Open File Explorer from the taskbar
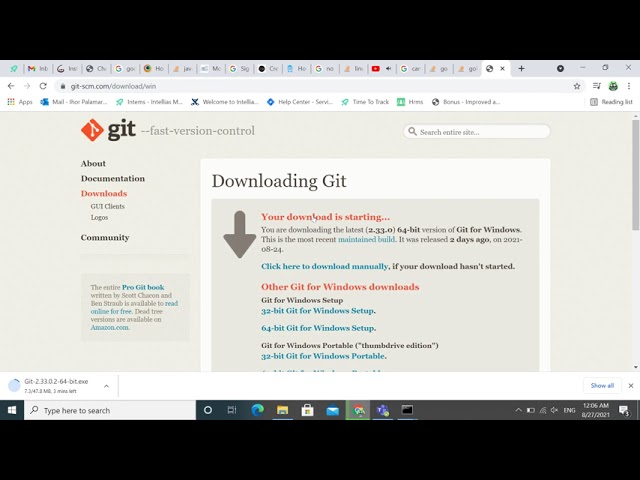This screenshot has width=640, height=480. 282,410
